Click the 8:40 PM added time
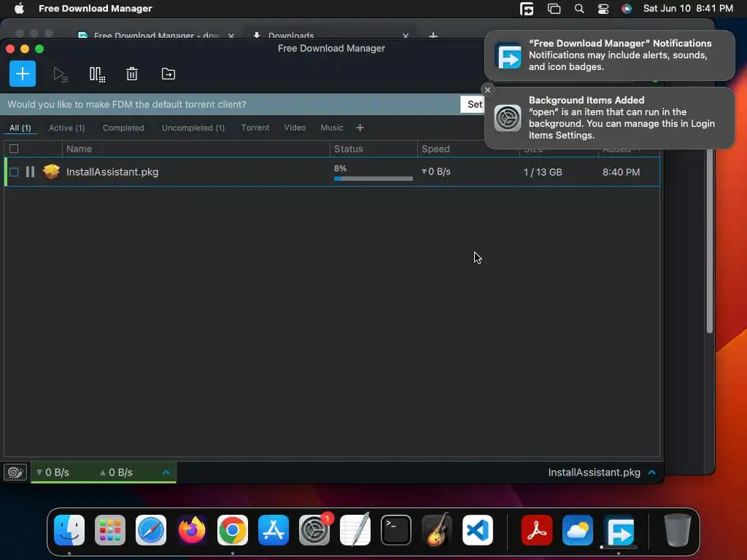 (621, 172)
